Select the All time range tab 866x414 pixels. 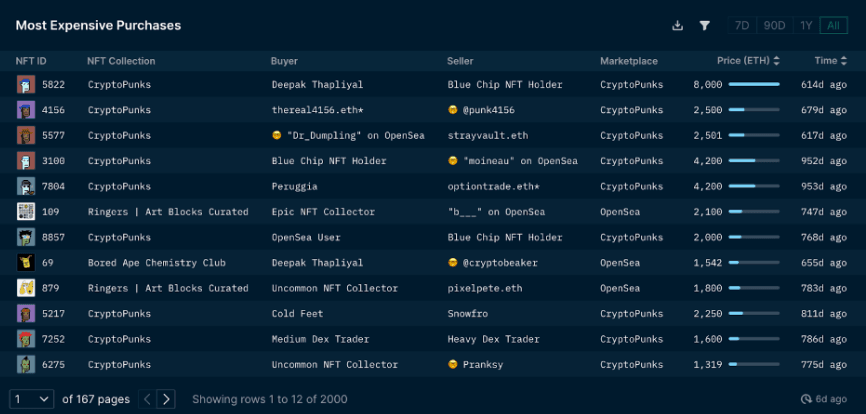coord(833,26)
